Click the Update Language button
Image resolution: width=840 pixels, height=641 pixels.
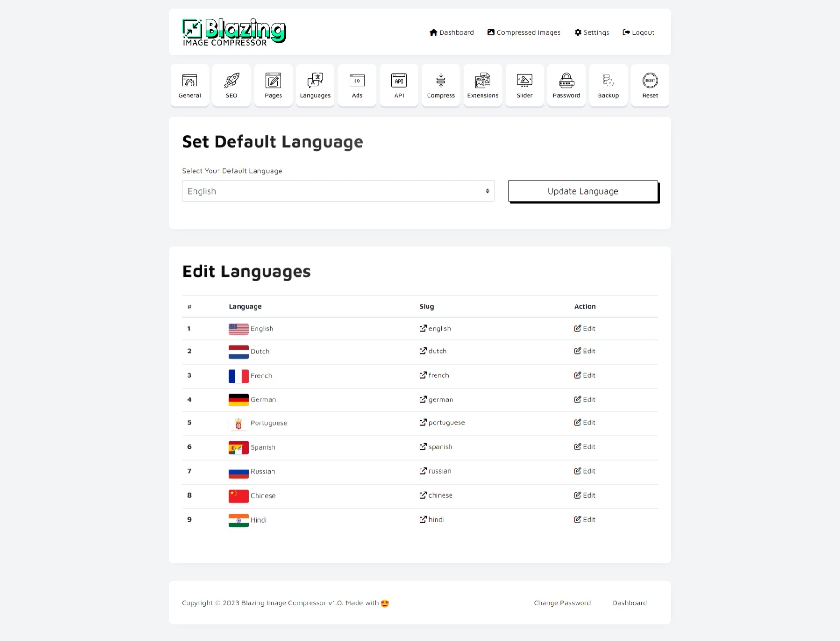pos(583,191)
